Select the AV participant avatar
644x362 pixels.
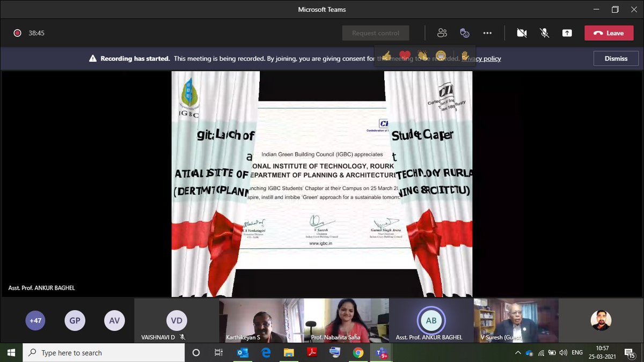coord(114,321)
